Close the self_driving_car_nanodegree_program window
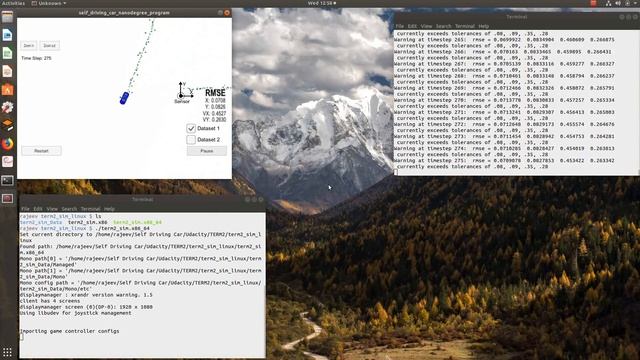Image resolution: width=640 pixels, height=360 pixels. [227, 13]
